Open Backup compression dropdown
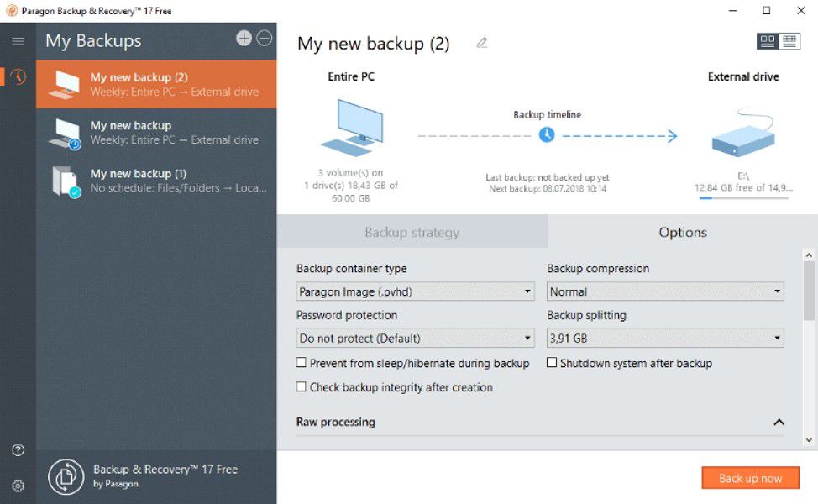The image size is (818, 504). [x=665, y=291]
